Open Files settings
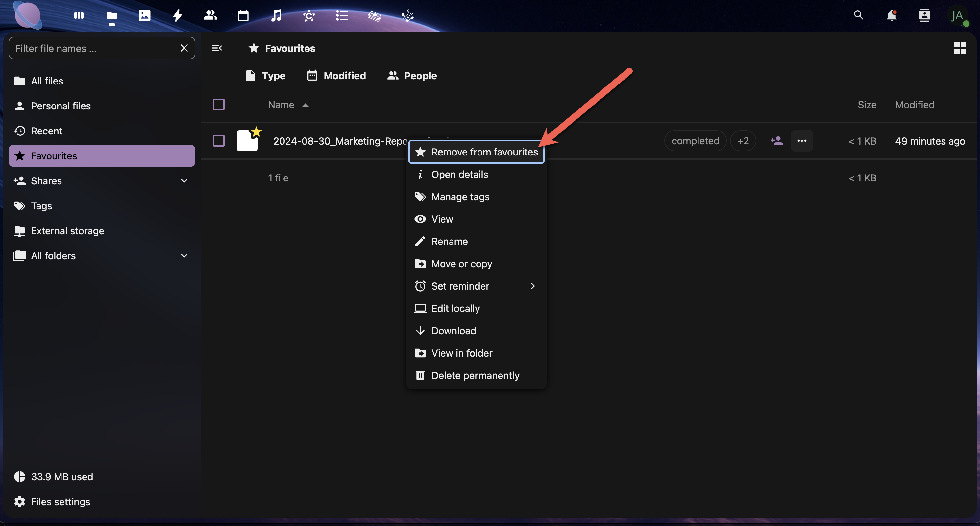This screenshot has width=980, height=526. (x=60, y=502)
